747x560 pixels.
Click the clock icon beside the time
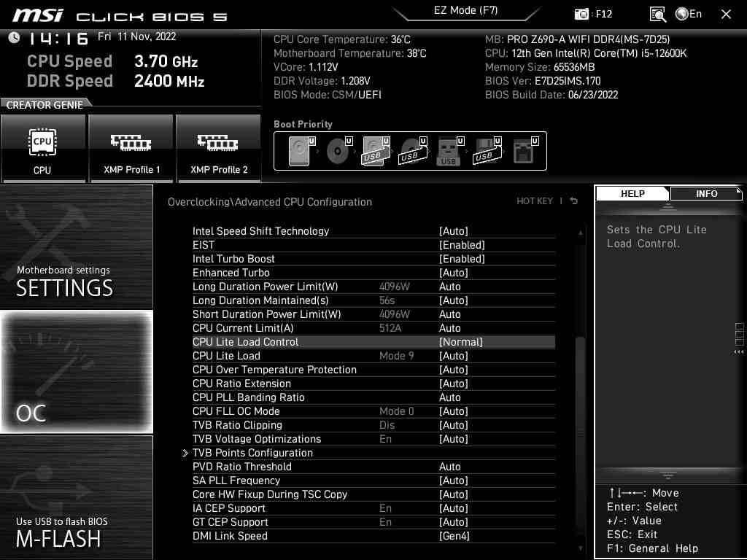[14, 37]
